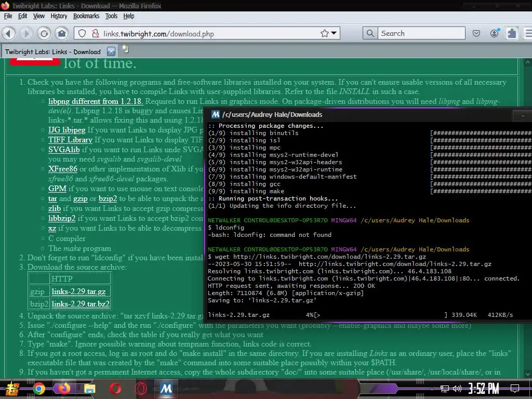The image size is (532, 399).
Task: Open the Tools menu
Action: 111,16
